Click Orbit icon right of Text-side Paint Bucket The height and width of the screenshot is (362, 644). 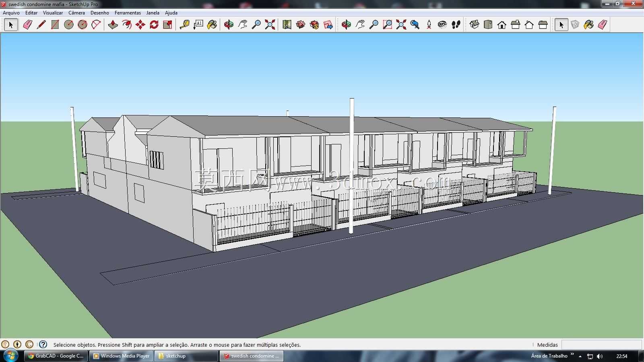(229, 25)
